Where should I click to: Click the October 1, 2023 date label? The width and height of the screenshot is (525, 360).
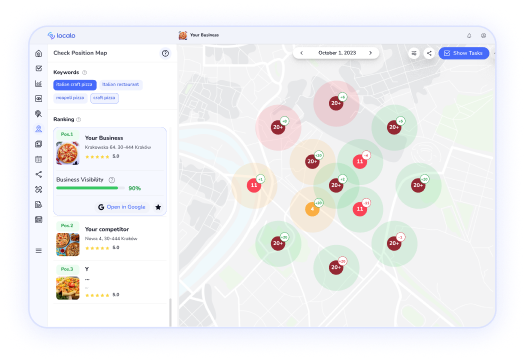337,53
